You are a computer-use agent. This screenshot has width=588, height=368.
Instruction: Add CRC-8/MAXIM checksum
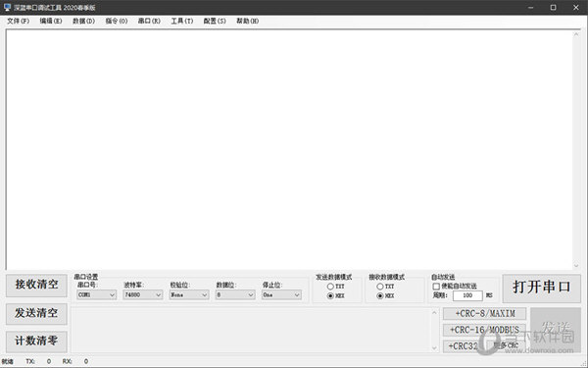pyautogui.click(x=484, y=314)
